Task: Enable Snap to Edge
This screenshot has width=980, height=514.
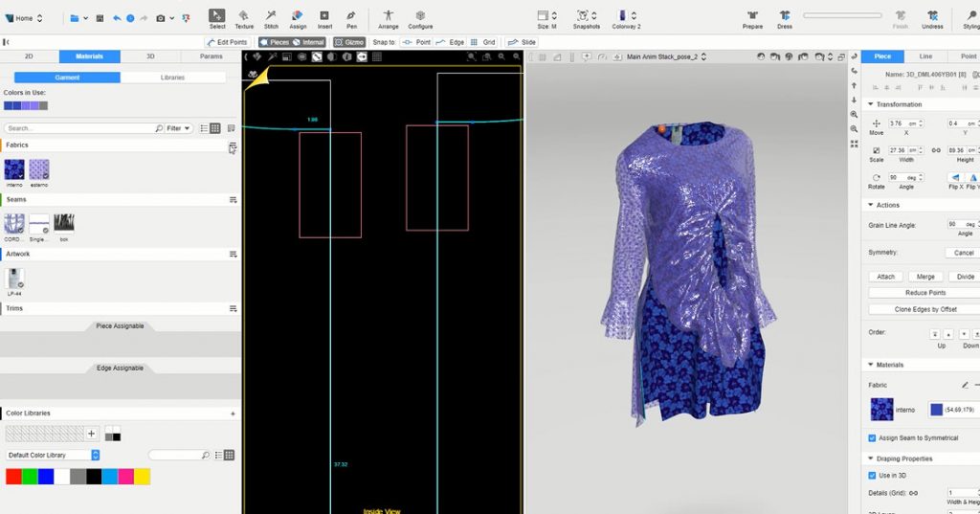Action: pyautogui.click(x=451, y=42)
